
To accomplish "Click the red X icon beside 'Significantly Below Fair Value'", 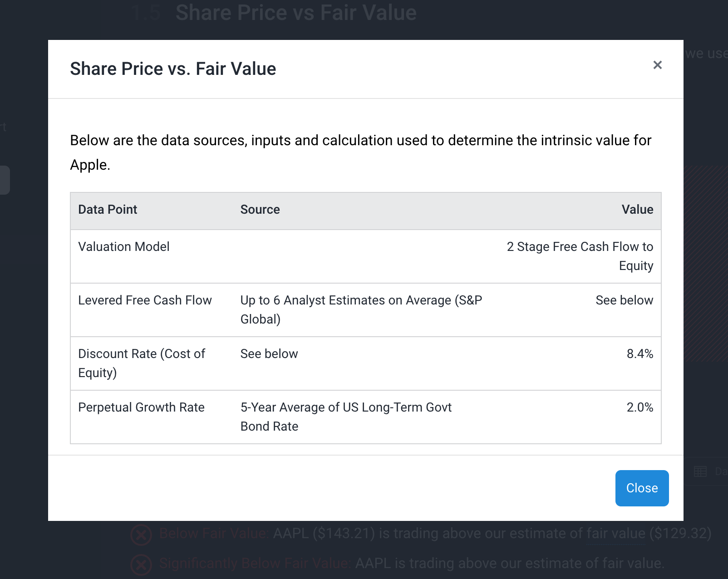I will click(141, 565).
